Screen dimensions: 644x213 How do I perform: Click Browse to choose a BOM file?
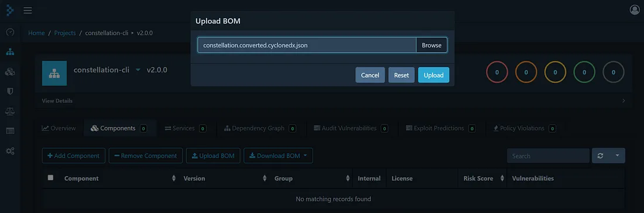431,45
